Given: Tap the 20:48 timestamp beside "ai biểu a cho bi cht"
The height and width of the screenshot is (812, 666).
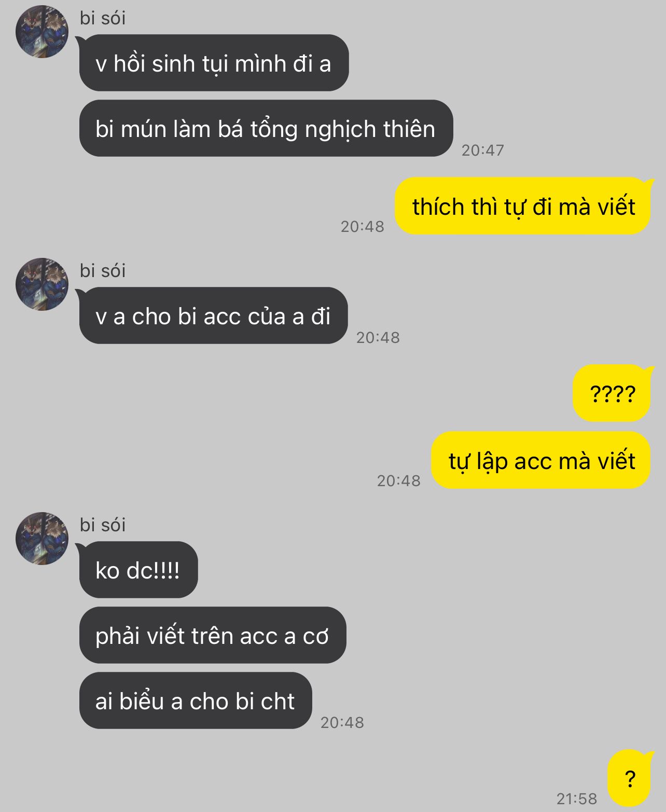Looking at the screenshot, I should tap(342, 722).
